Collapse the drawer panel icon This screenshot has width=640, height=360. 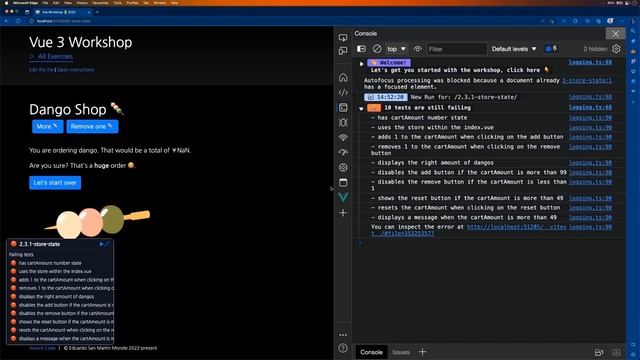coord(616,352)
